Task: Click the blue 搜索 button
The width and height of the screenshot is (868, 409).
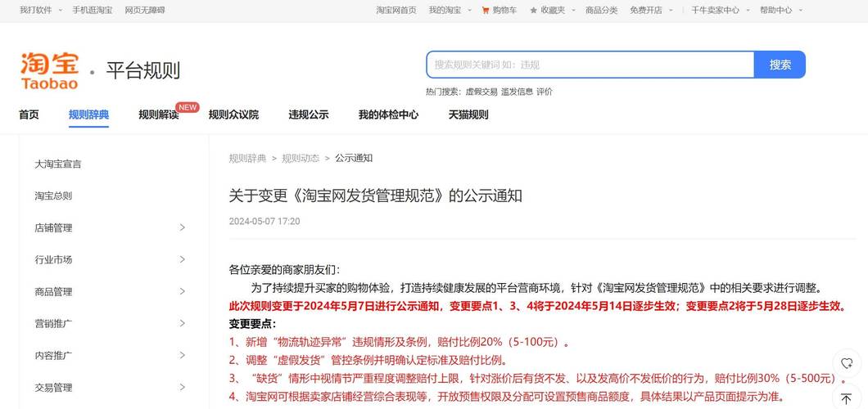Action: coord(780,65)
